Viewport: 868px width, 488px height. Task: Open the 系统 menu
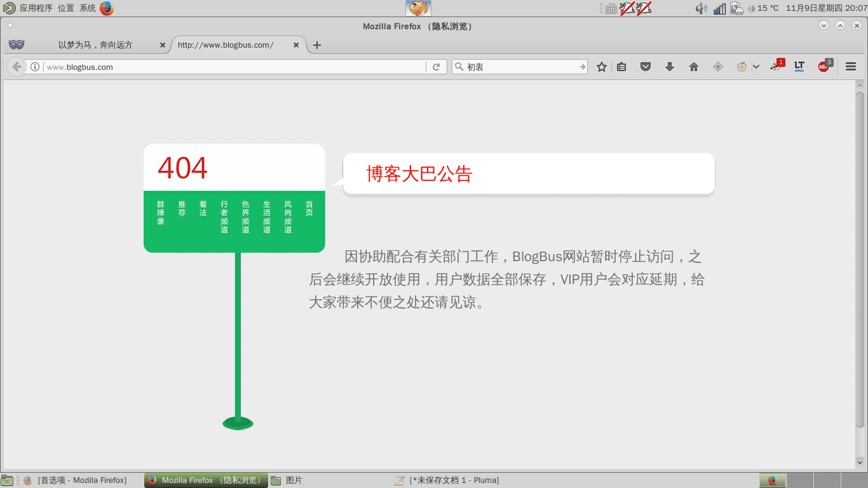pos(88,8)
